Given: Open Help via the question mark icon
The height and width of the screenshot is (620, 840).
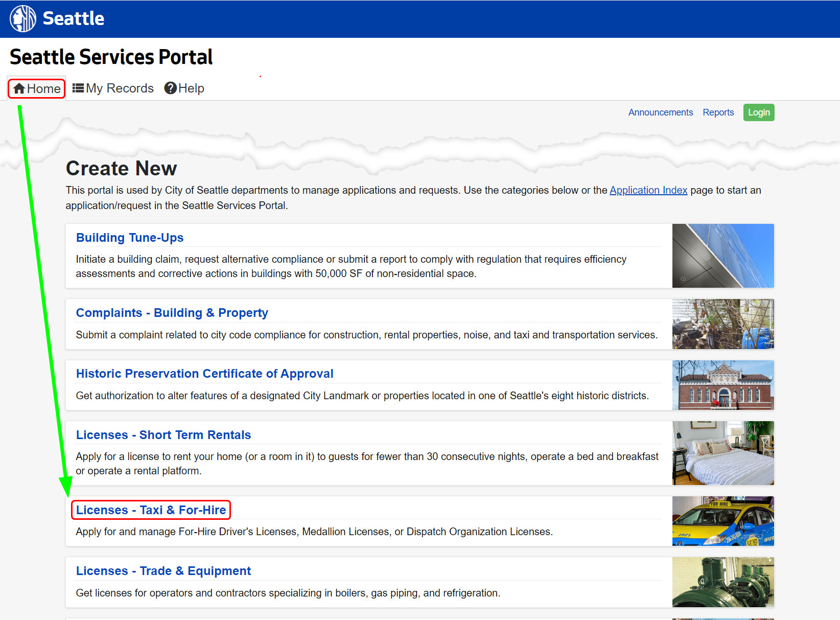Looking at the screenshot, I should (x=170, y=87).
